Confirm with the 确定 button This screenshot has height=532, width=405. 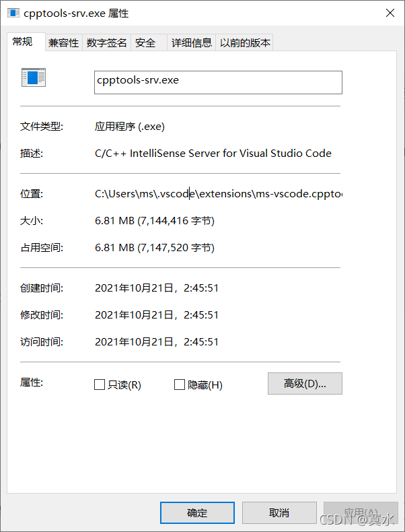[x=197, y=512]
